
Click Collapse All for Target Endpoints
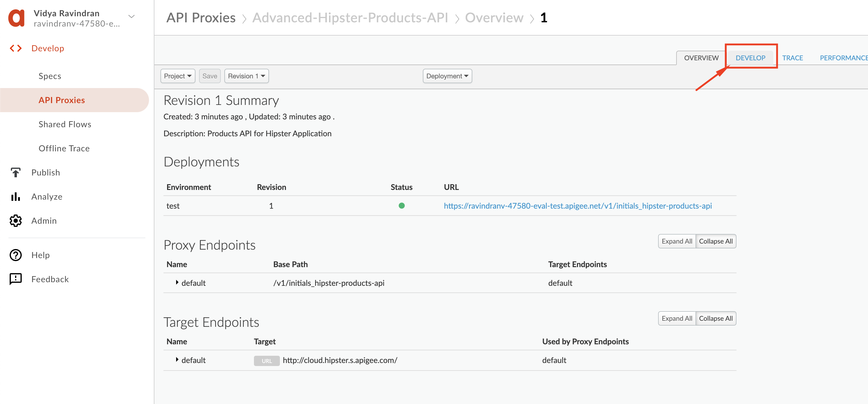[x=716, y=318]
